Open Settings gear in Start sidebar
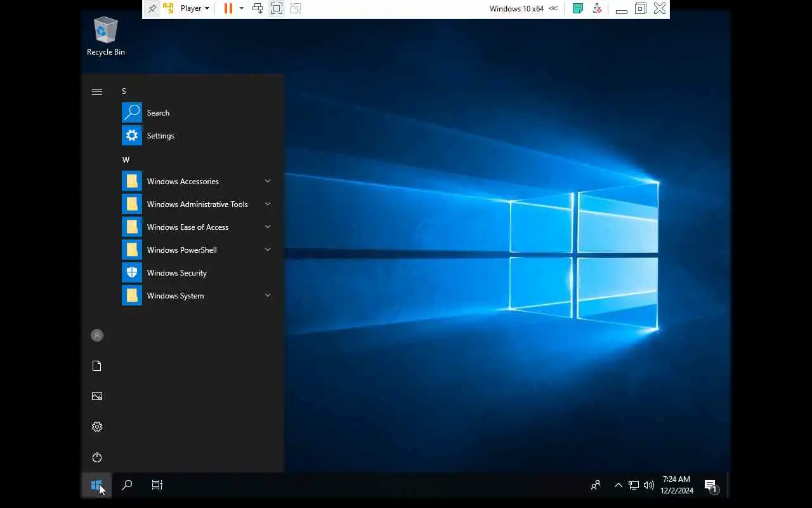The width and height of the screenshot is (812, 508). 97,427
